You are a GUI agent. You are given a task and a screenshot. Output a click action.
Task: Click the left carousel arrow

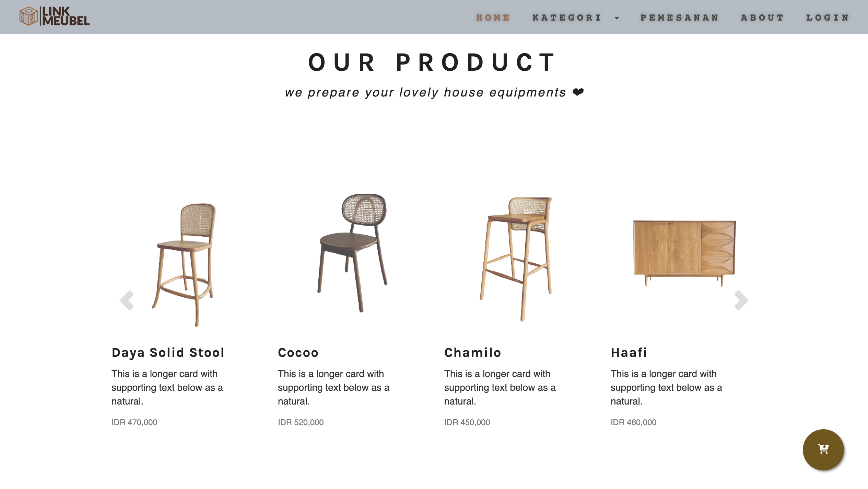pyautogui.click(x=127, y=300)
